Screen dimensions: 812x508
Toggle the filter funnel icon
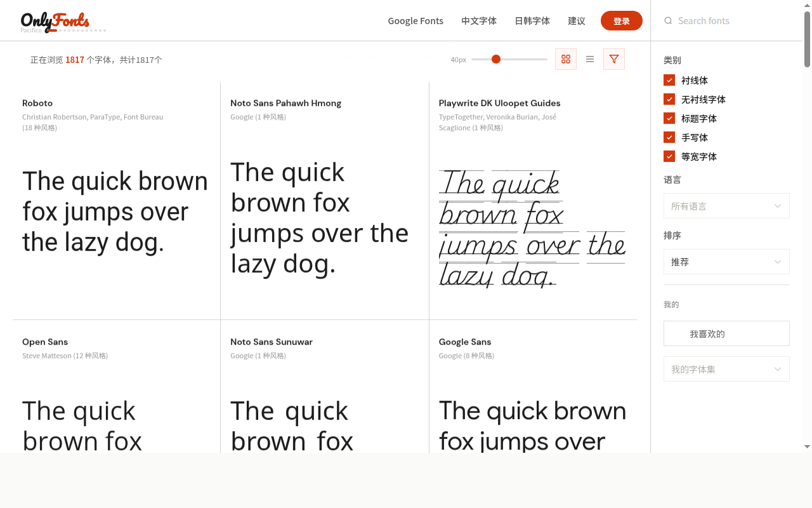pos(614,59)
